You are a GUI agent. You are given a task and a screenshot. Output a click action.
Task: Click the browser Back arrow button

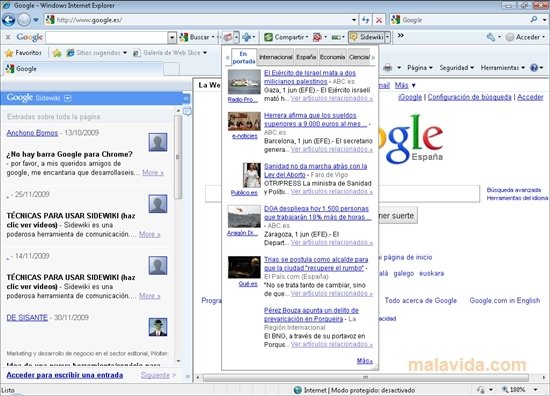point(8,20)
